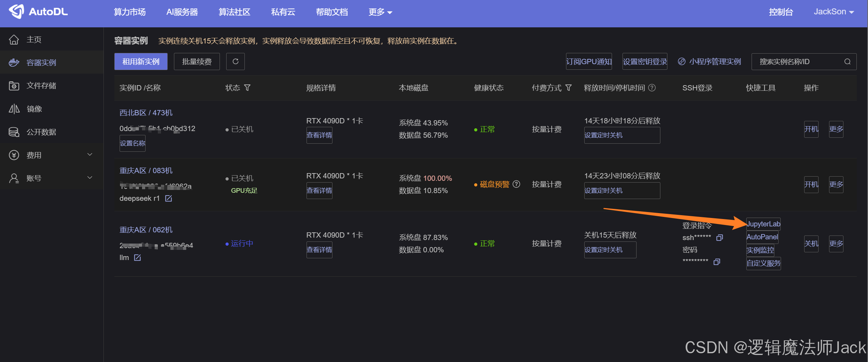Click 租用新实例 button

coord(141,62)
